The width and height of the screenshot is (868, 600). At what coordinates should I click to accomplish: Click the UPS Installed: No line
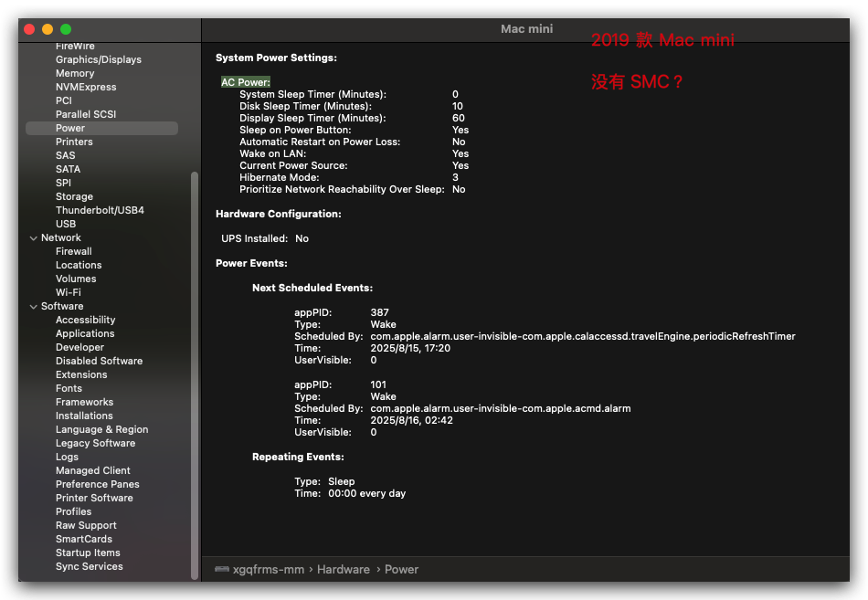click(x=265, y=238)
